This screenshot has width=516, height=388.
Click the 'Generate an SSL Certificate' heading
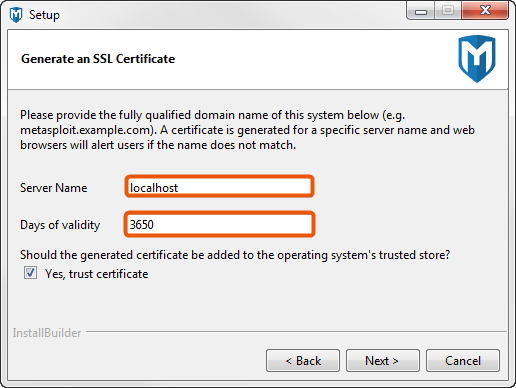pyautogui.click(x=98, y=59)
